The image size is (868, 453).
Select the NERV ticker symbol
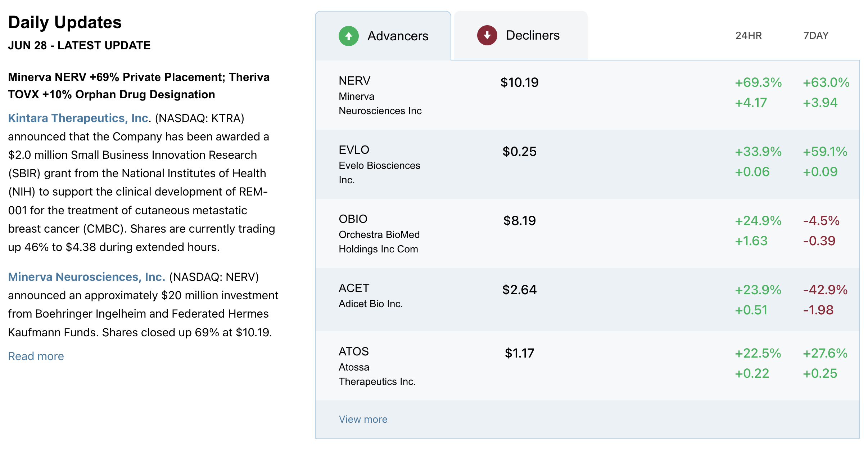click(354, 81)
